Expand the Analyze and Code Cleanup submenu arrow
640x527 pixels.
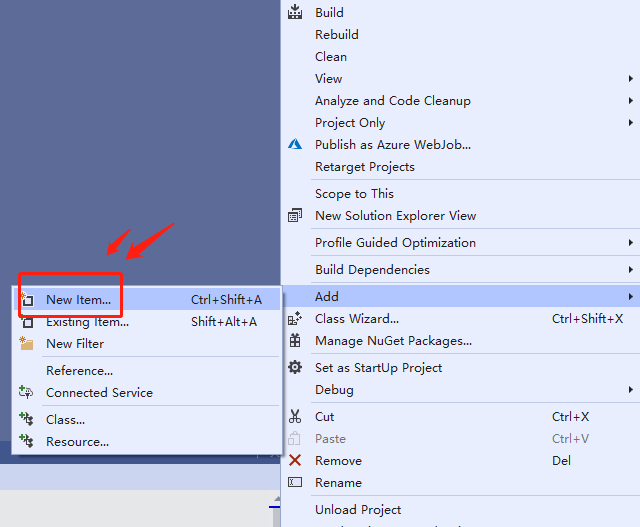tap(631, 100)
